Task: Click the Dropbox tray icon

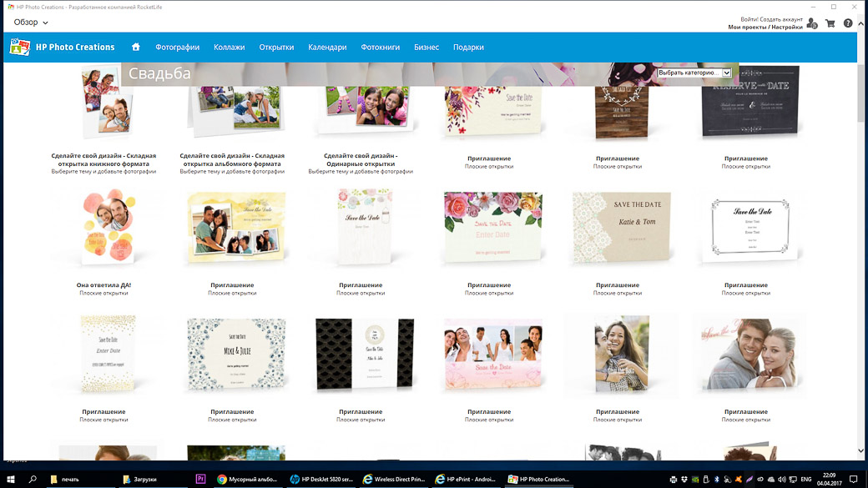Action: coord(684,480)
